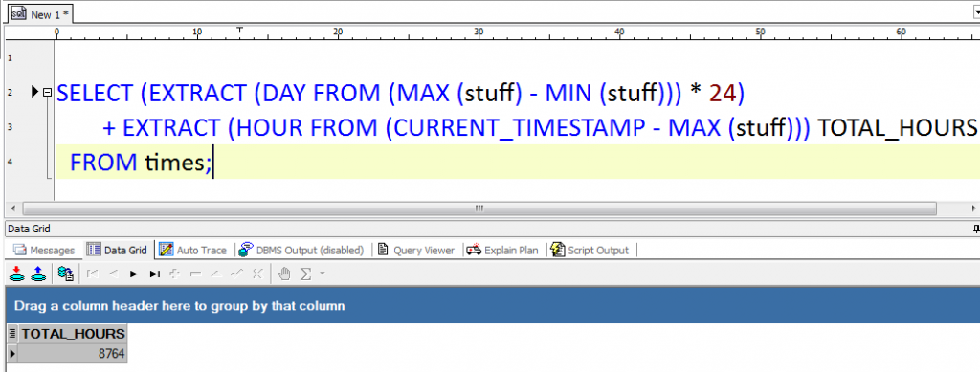Switch to Explain Plan tab
Screen dimensions: 980x372
click(502, 251)
